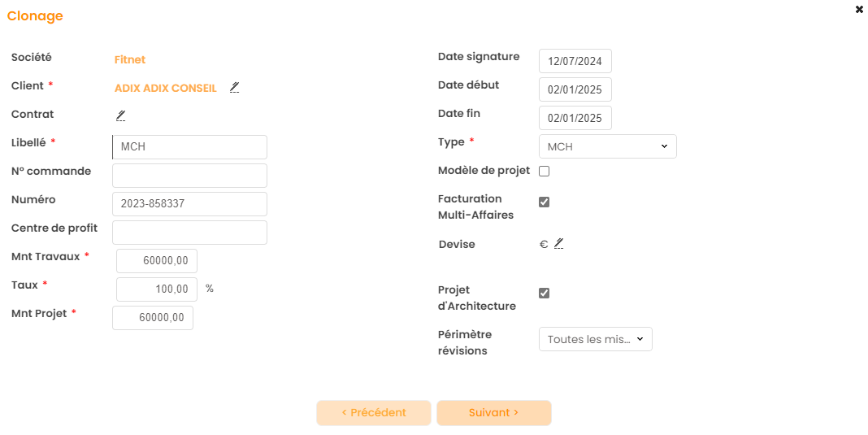
Task: Click the Libellé text field
Action: [189, 147]
